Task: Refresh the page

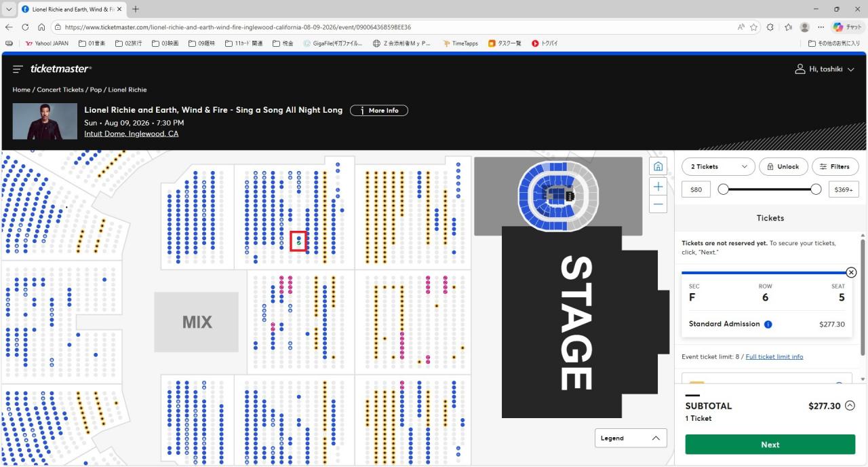Action: click(x=25, y=27)
